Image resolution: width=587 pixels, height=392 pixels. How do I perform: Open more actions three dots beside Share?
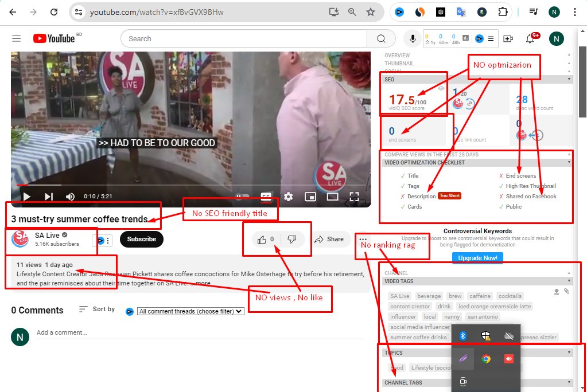coord(363,240)
